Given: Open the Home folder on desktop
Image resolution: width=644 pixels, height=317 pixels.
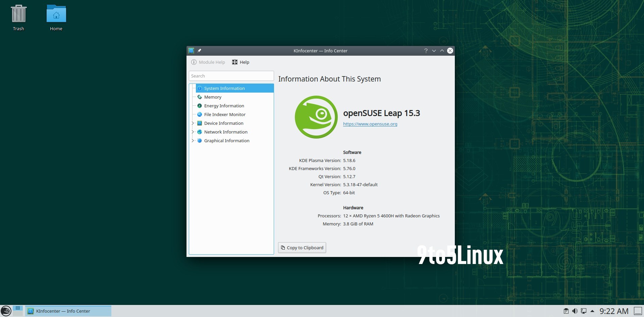Looking at the screenshot, I should [56, 14].
